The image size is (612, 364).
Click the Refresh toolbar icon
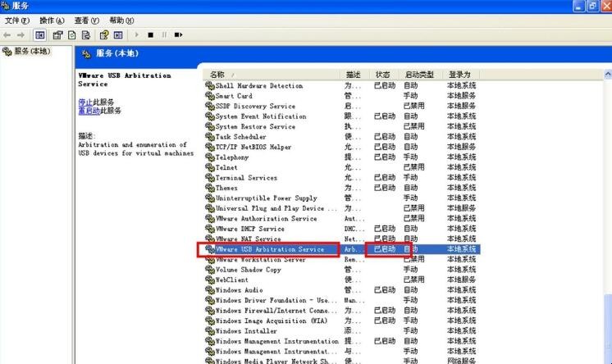click(x=71, y=35)
